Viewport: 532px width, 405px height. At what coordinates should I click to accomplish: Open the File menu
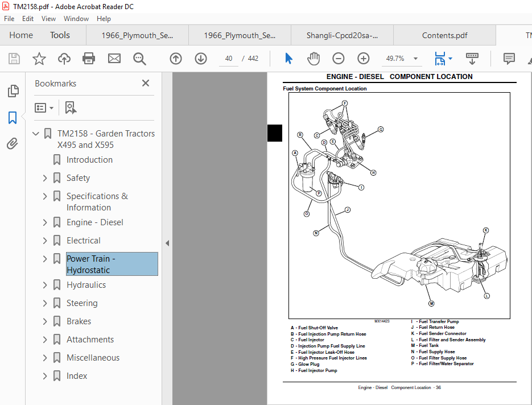(9, 19)
